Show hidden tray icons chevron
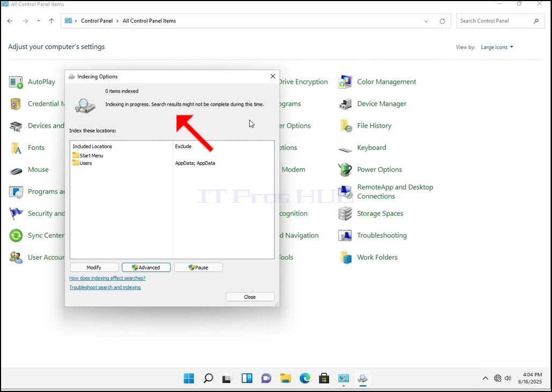 pos(485,378)
